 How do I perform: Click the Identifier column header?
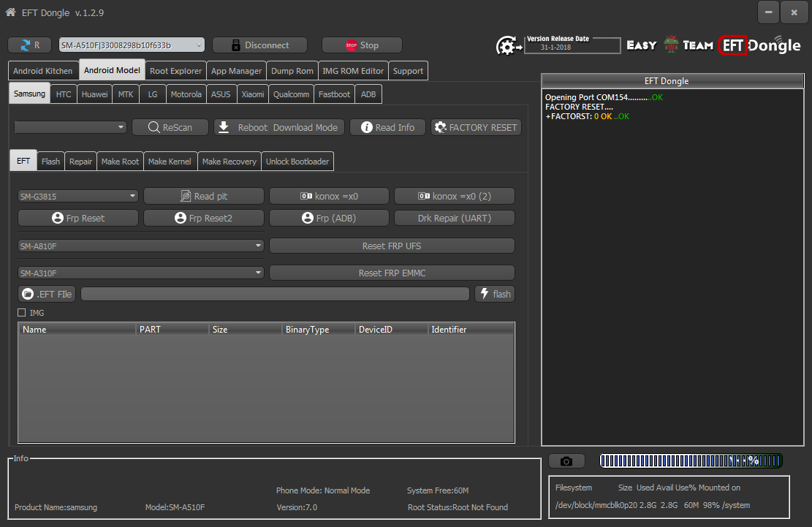tap(470, 329)
